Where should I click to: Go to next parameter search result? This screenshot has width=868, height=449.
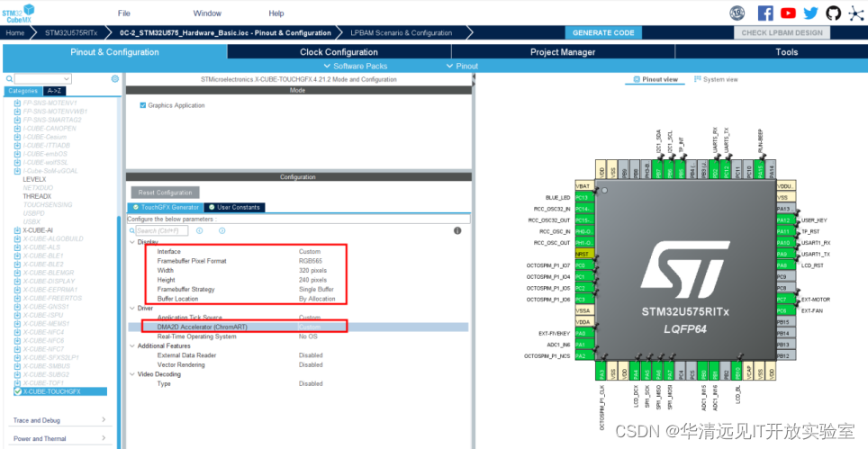222,230
